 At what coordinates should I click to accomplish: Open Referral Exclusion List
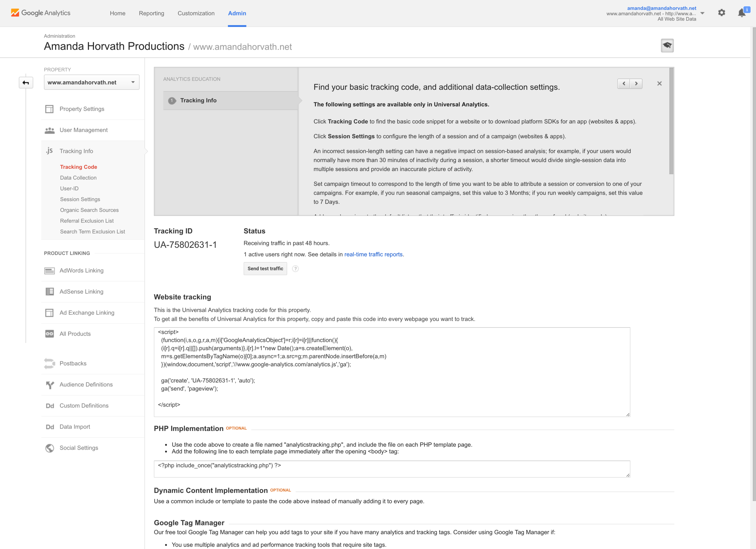click(87, 221)
